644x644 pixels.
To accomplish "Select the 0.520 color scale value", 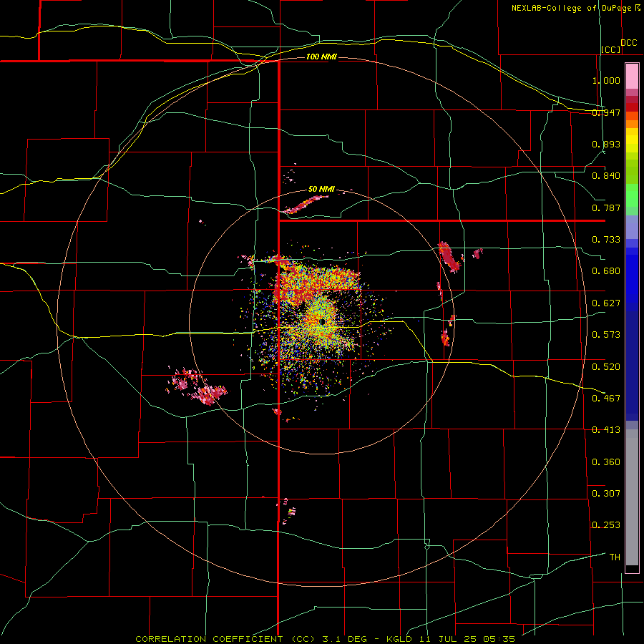I will tap(606, 366).
